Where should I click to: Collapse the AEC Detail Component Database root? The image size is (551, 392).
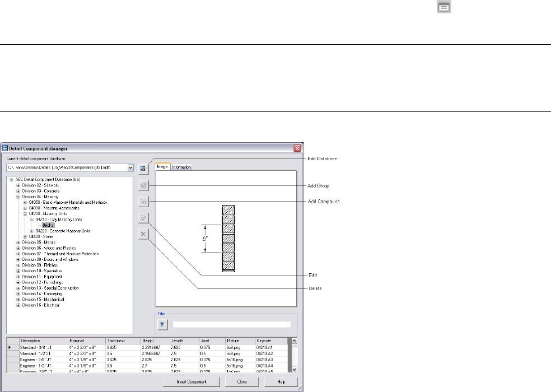click(x=11, y=180)
